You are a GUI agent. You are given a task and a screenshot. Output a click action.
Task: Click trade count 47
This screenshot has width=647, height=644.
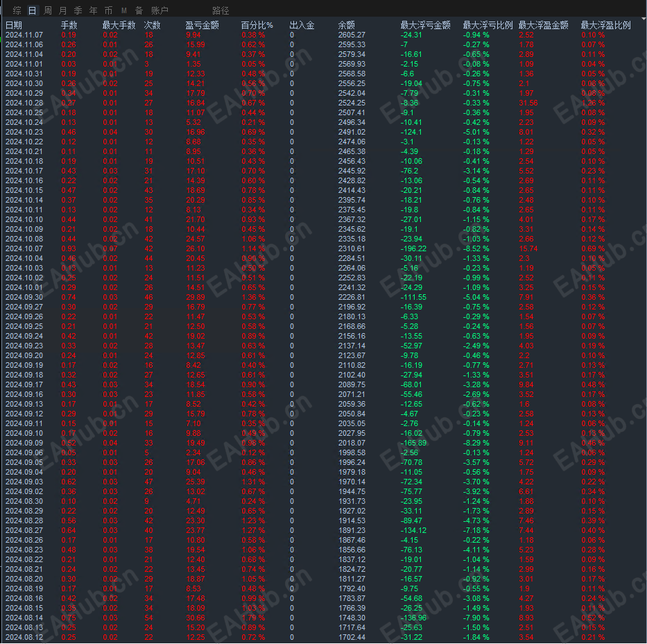(149, 482)
